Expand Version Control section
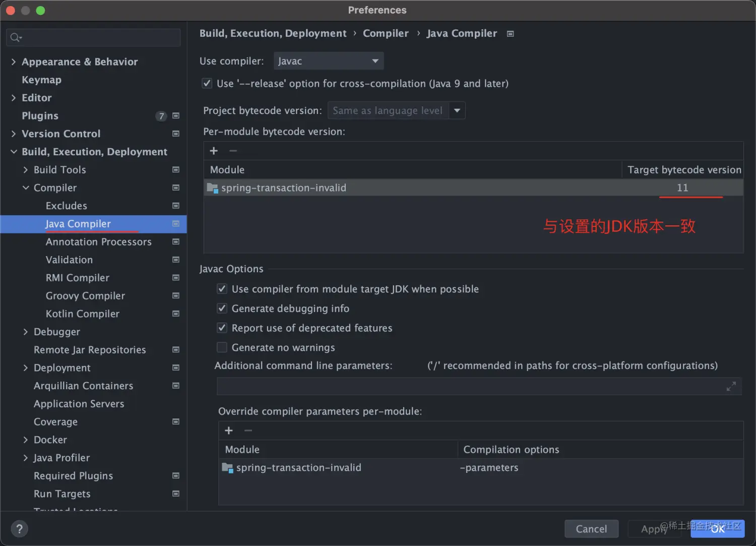The image size is (756, 546). pos(14,134)
